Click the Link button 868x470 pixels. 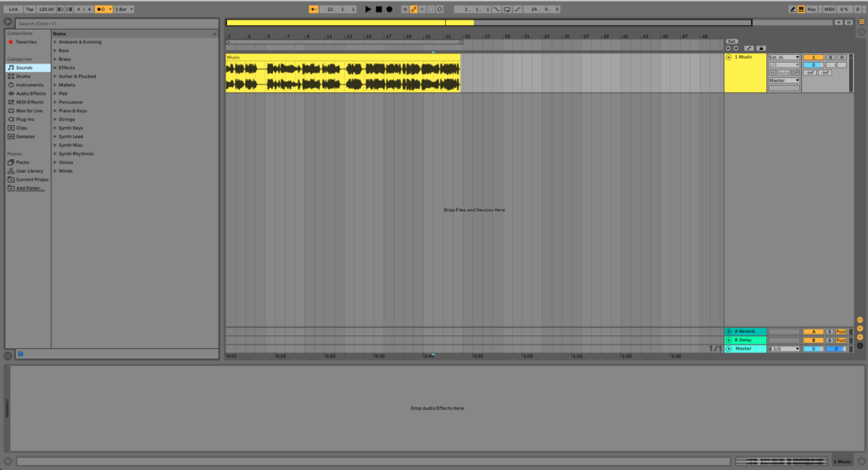point(14,9)
